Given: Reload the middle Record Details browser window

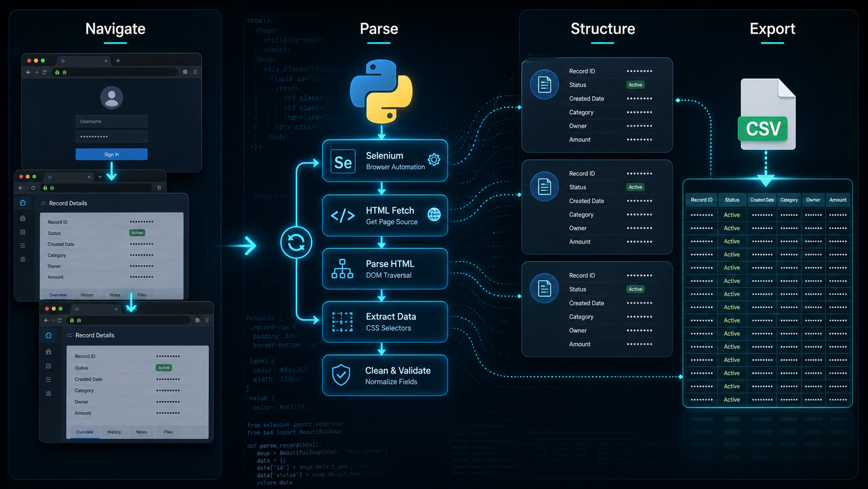Looking at the screenshot, I should 33,188.
